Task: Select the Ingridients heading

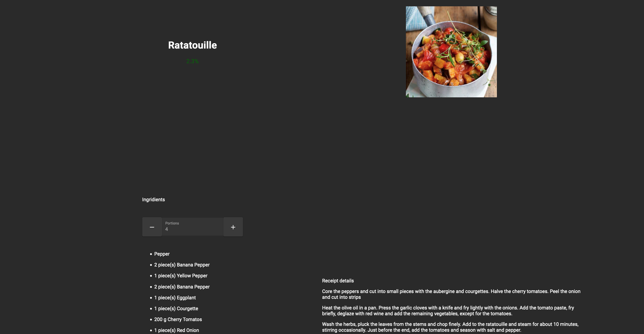Action: point(153,199)
